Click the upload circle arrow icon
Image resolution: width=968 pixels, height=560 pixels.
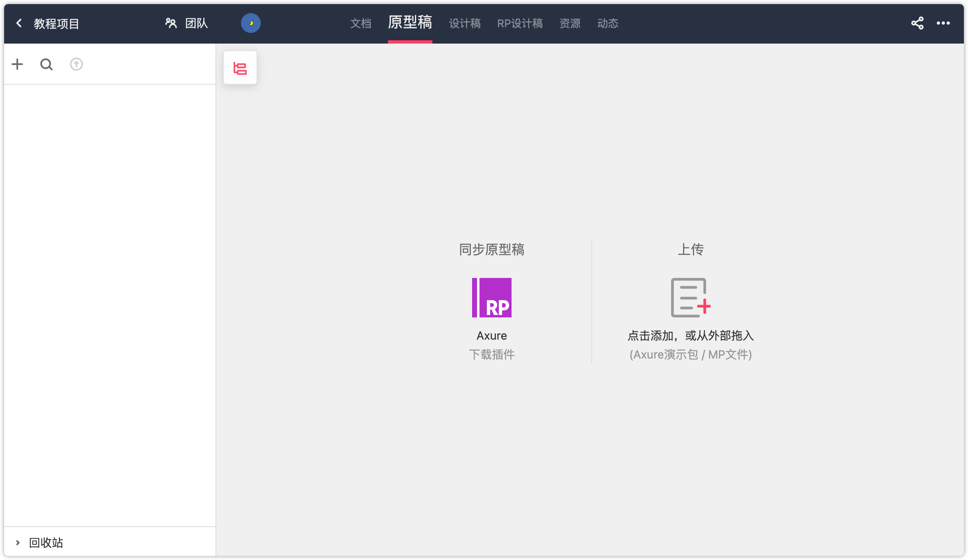[76, 64]
